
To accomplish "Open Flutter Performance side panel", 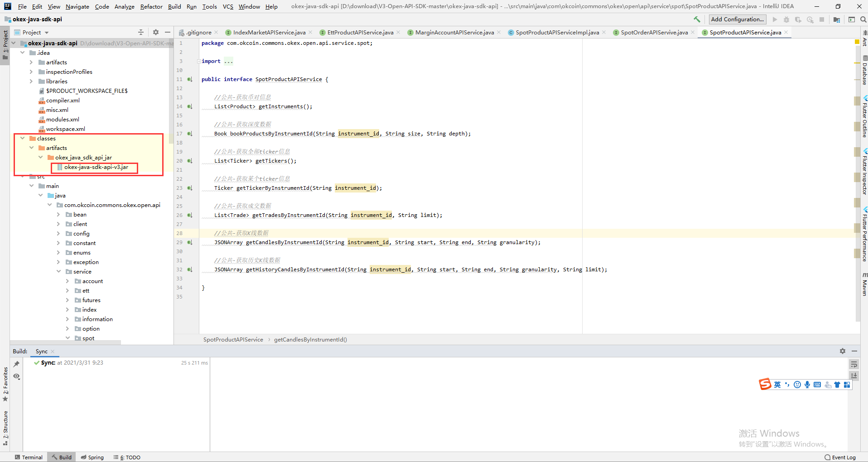I will click(x=864, y=235).
